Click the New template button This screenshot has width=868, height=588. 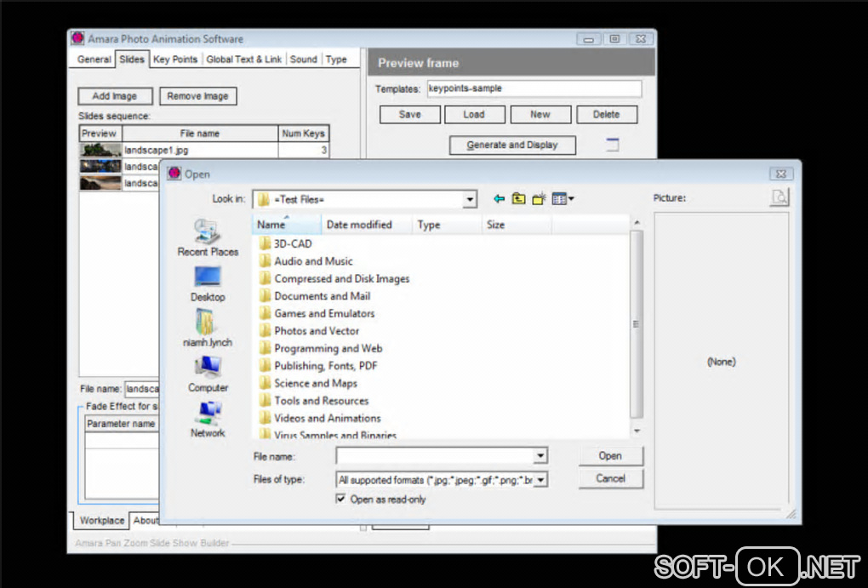click(x=540, y=115)
